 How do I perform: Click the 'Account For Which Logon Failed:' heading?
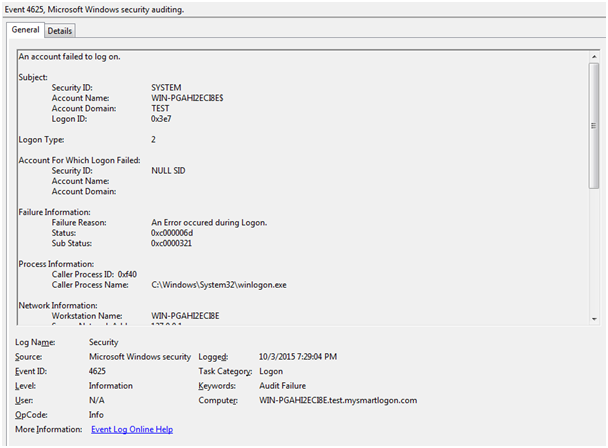(79, 160)
